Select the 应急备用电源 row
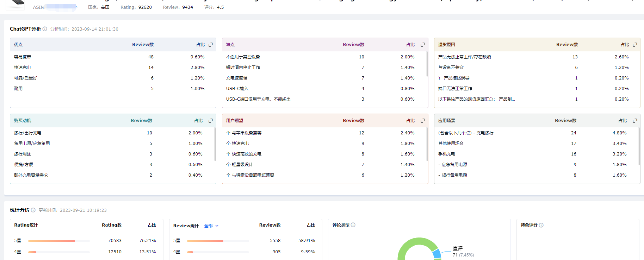 pyautogui.click(x=536, y=165)
